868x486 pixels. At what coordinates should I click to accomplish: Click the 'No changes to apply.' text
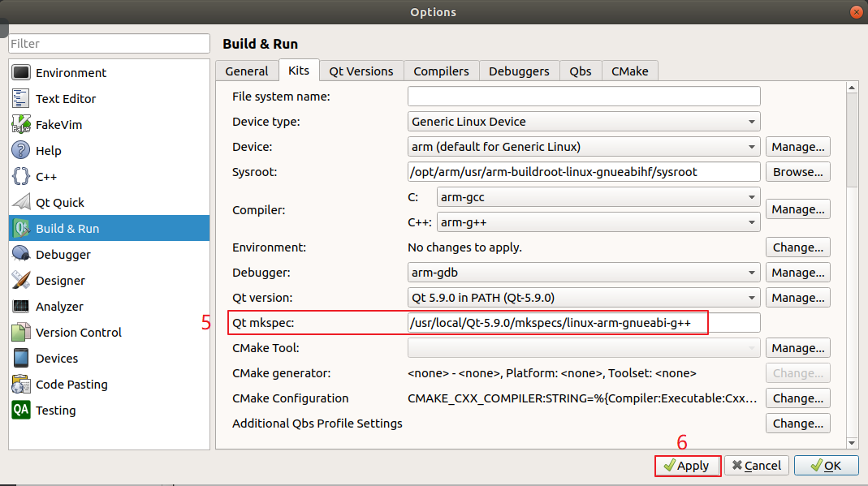point(464,247)
